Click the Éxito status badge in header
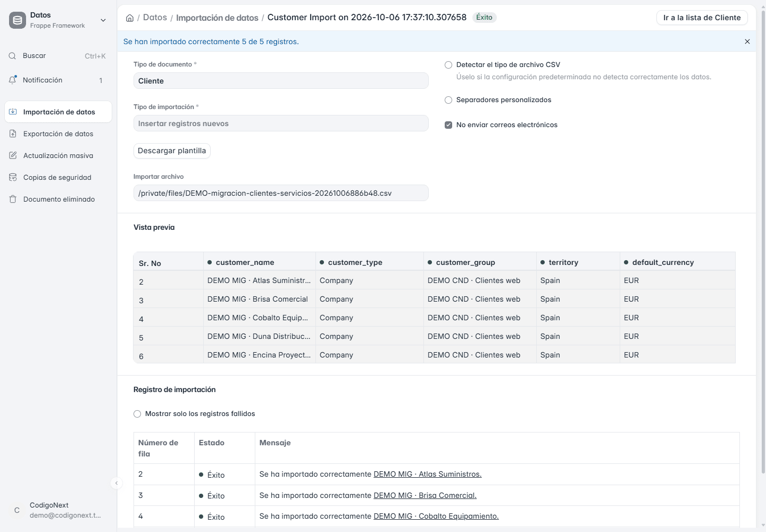 [484, 18]
